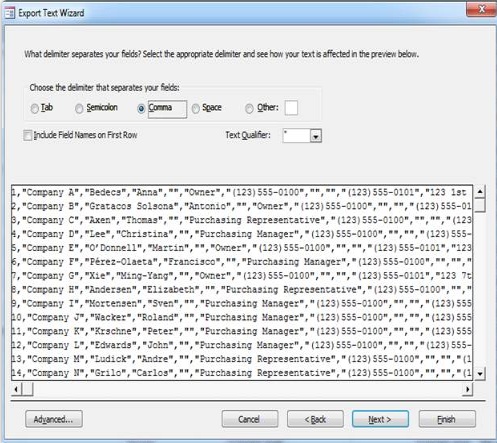
Task: Click the Advanced... button
Action: (x=54, y=419)
